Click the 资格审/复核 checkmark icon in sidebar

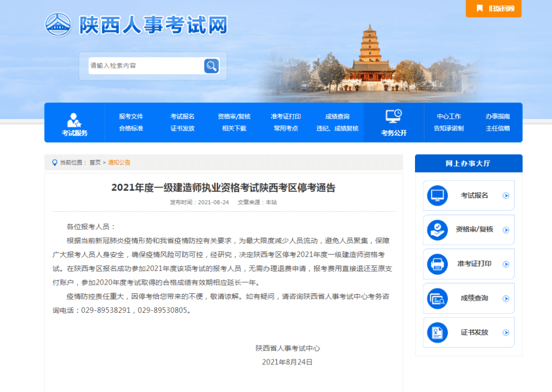click(x=438, y=229)
